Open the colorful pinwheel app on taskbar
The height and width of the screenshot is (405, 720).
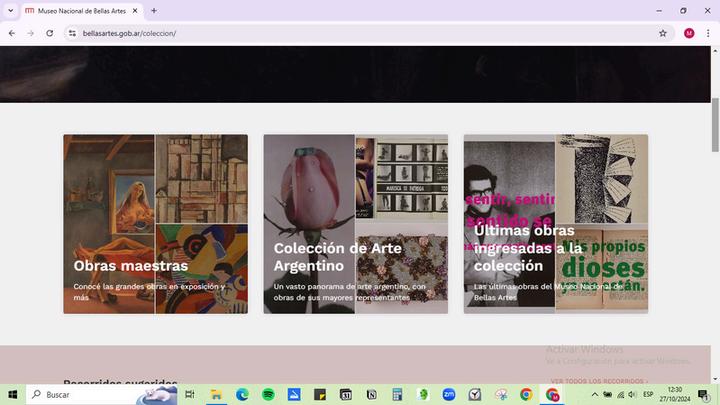click(501, 394)
